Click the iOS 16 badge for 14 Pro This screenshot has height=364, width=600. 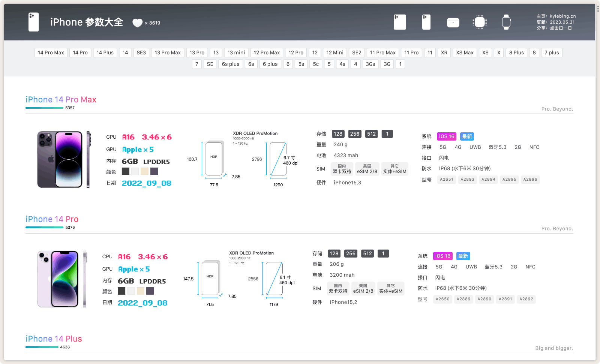click(x=442, y=256)
